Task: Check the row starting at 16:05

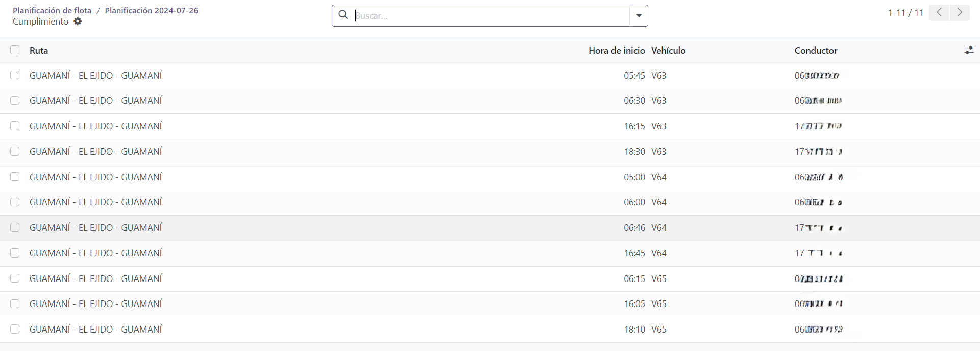Action: (x=15, y=303)
